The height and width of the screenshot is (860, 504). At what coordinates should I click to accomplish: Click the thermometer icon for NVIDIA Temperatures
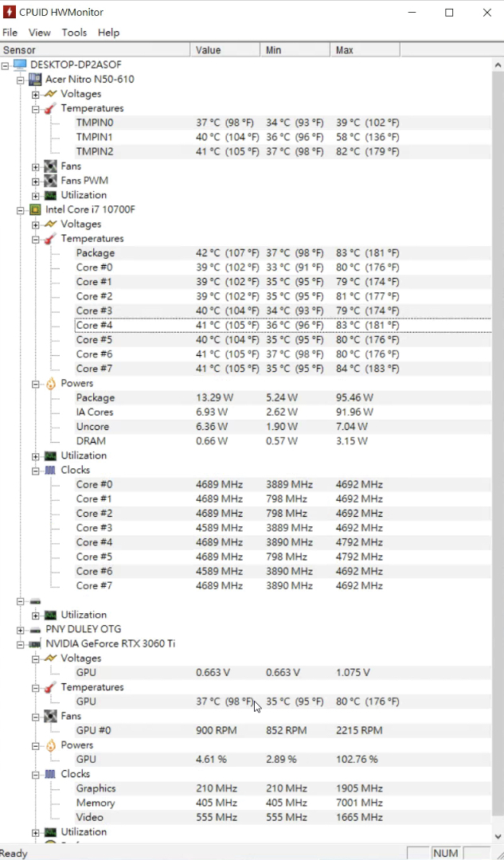click(x=50, y=687)
